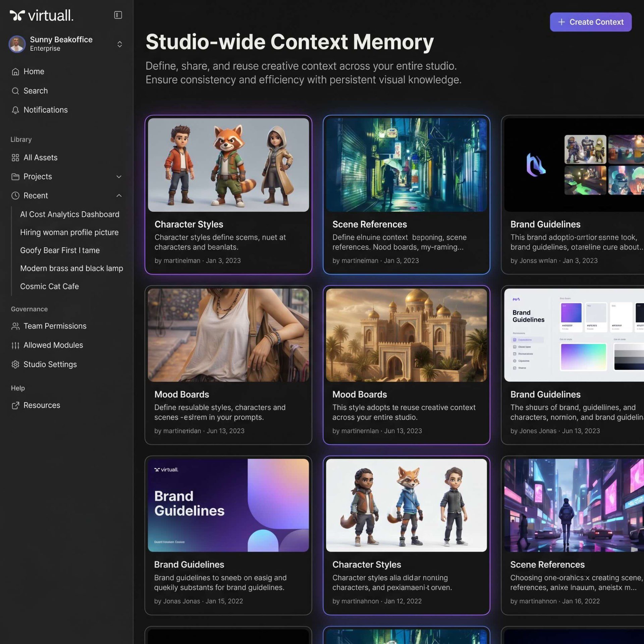Click the Allowed Modules sliders icon
644x644 pixels.
click(15, 345)
